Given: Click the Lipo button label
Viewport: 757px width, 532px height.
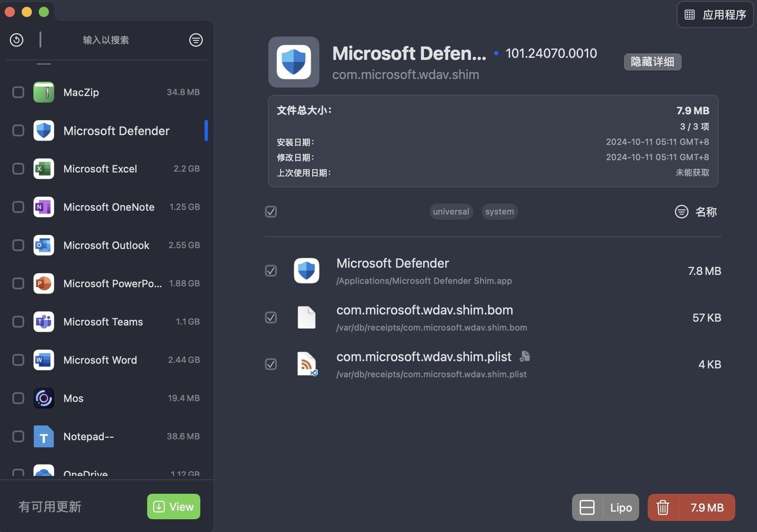Looking at the screenshot, I should tap(621, 507).
